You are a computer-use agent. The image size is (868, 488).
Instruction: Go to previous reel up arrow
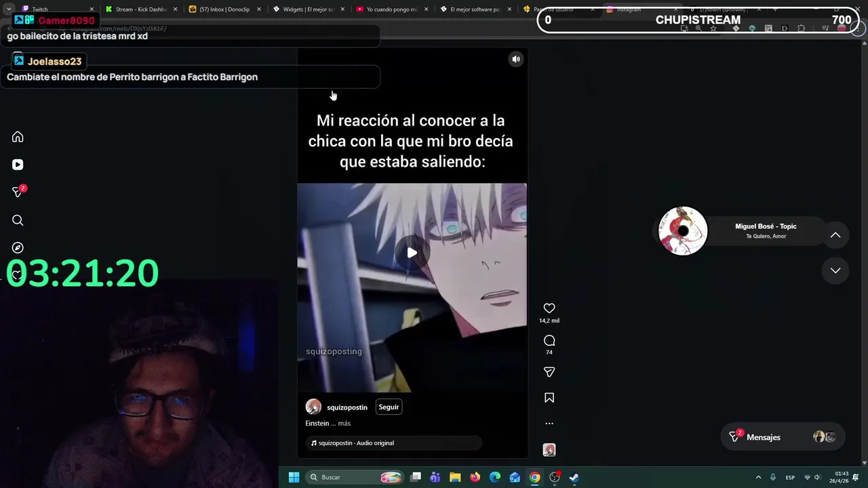[x=835, y=235]
